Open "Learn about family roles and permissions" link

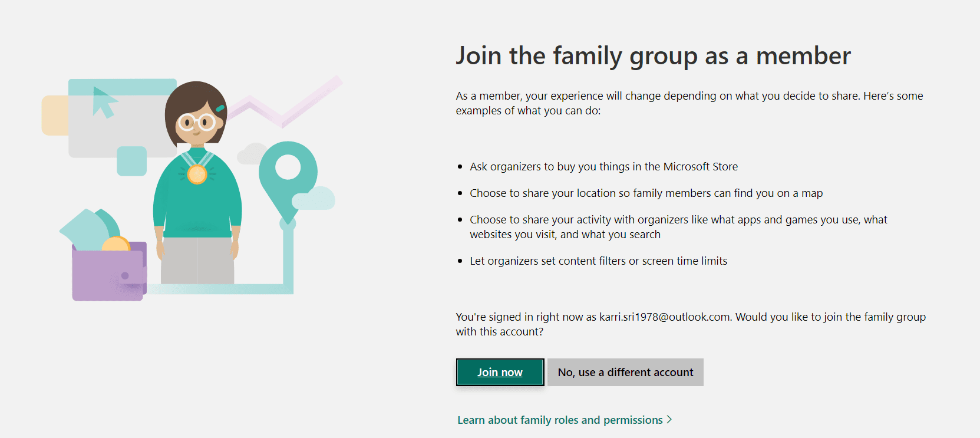[x=560, y=420]
